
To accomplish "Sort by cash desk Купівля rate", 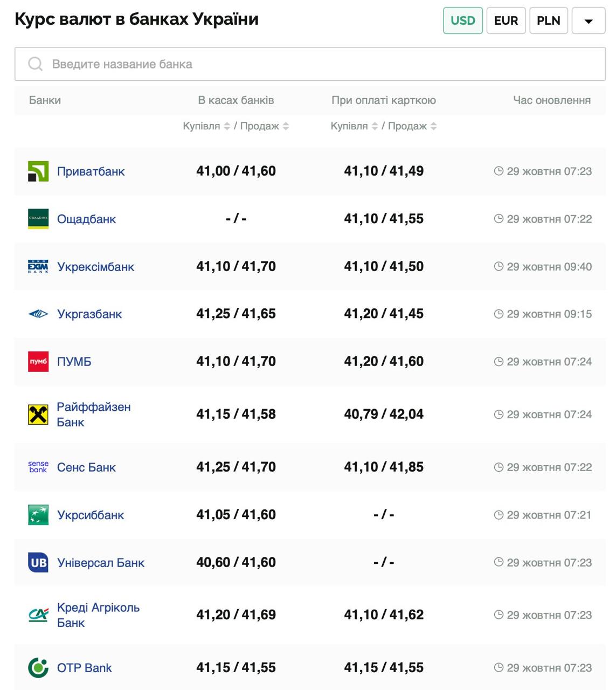I will [x=227, y=126].
